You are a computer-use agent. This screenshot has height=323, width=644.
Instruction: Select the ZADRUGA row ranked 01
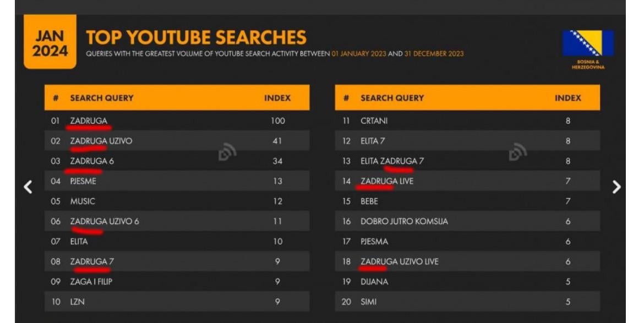click(177, 121)
